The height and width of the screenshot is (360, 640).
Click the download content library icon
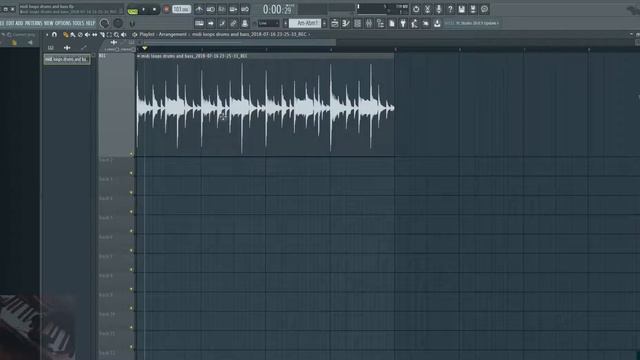pyautogui.click(x=437, y=23)
